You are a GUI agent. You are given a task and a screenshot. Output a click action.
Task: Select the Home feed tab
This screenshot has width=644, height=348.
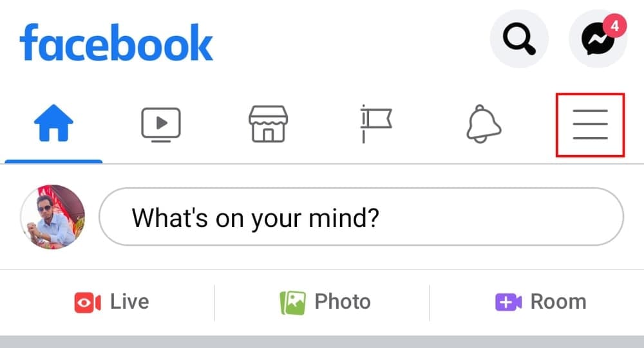[x=53, y=124]
